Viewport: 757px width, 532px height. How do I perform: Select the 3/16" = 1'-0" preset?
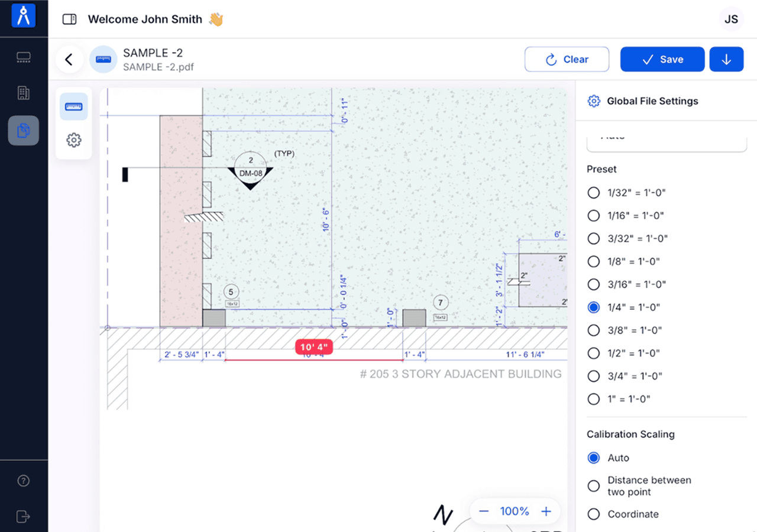(x=594, y=284)
